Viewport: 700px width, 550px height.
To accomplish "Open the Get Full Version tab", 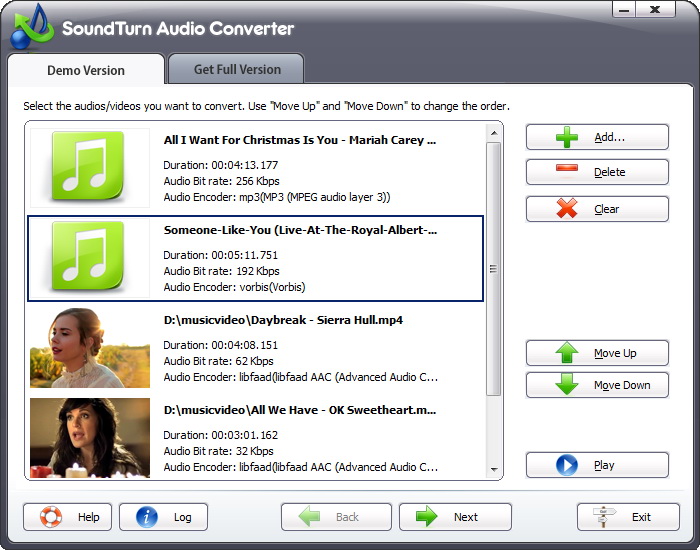I will (x=237, y=69).
